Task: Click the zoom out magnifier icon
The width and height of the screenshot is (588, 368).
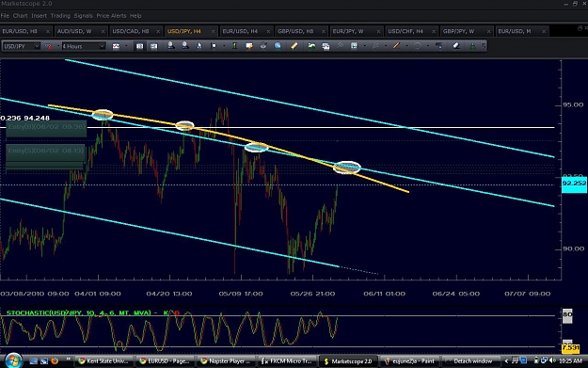Action: click(185, 46)
